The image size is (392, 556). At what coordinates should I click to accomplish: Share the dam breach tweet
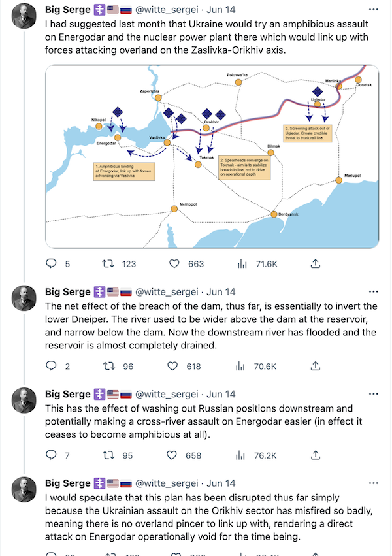[315, 367]
